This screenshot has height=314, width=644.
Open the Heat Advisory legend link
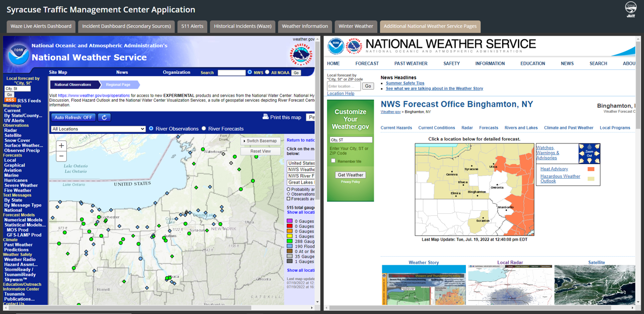coord(554,169)
